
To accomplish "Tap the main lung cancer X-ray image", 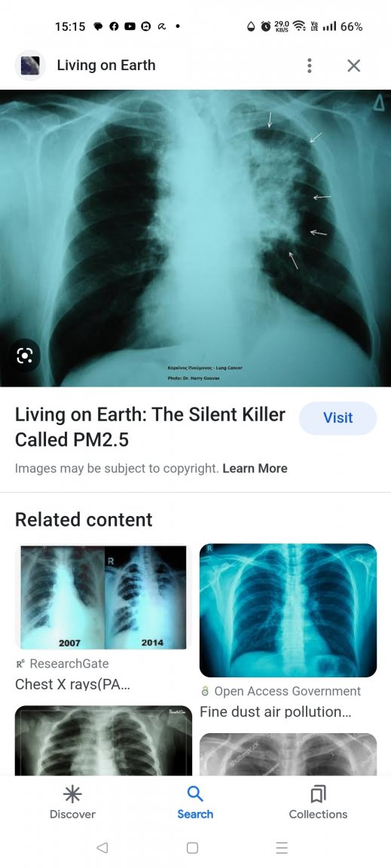I will pyautogui.click(x=196, y=238).
